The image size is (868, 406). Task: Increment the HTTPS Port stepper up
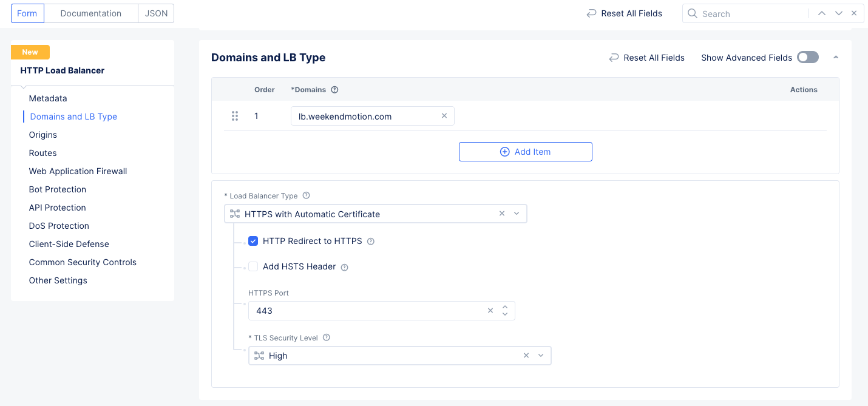505,307
